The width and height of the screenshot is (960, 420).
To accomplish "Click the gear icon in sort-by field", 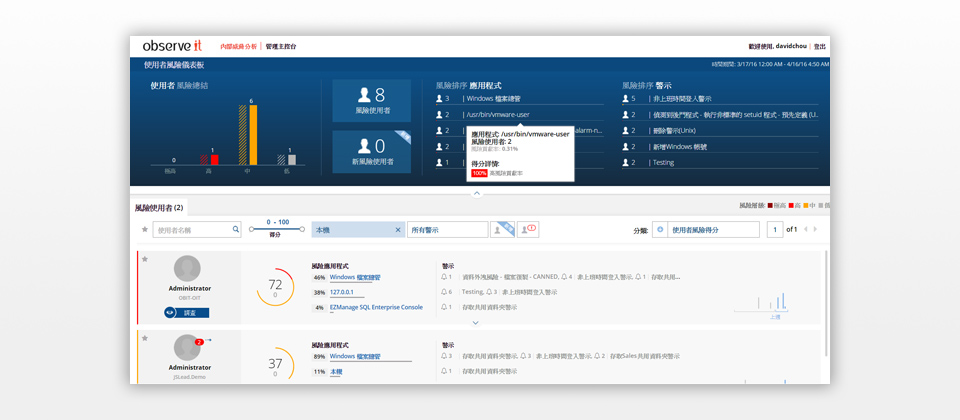I will (660, 230).
